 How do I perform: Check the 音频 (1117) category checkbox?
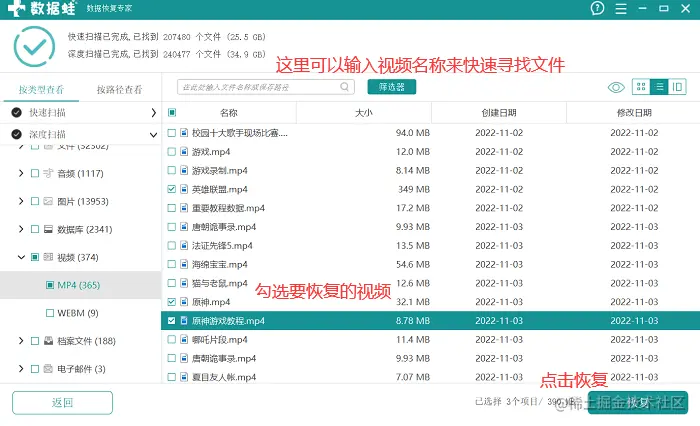tap(35, 173)
